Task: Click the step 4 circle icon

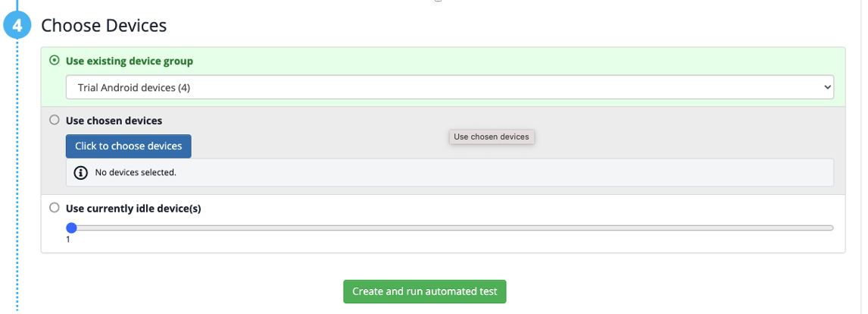Action: pos(17,26)
